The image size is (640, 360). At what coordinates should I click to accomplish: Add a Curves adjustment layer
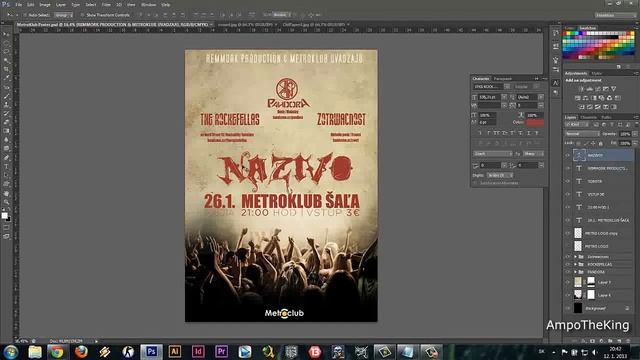(x=598, y=89)
